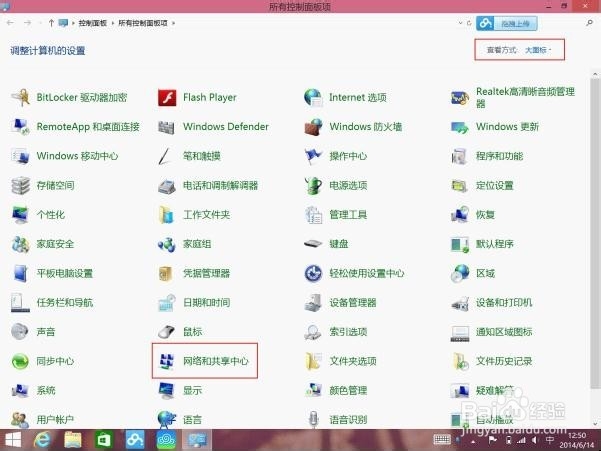Open the 语音识别 link
601x451 pixels.
click(x=348, y=420)
